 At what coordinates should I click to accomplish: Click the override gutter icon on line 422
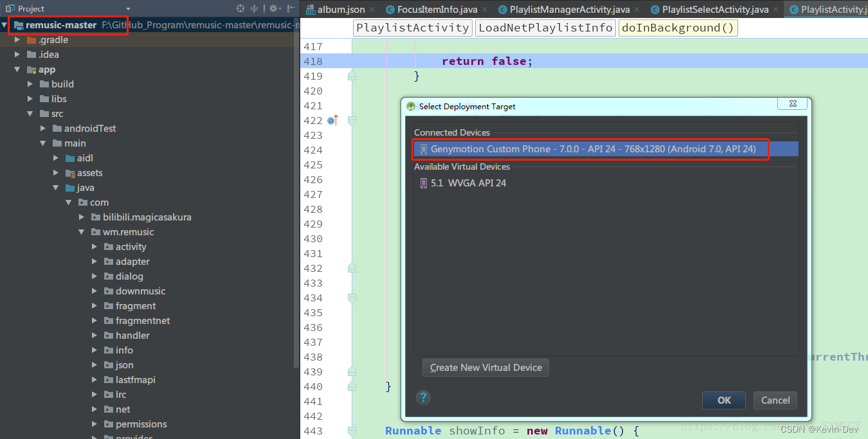click(332, 120)
